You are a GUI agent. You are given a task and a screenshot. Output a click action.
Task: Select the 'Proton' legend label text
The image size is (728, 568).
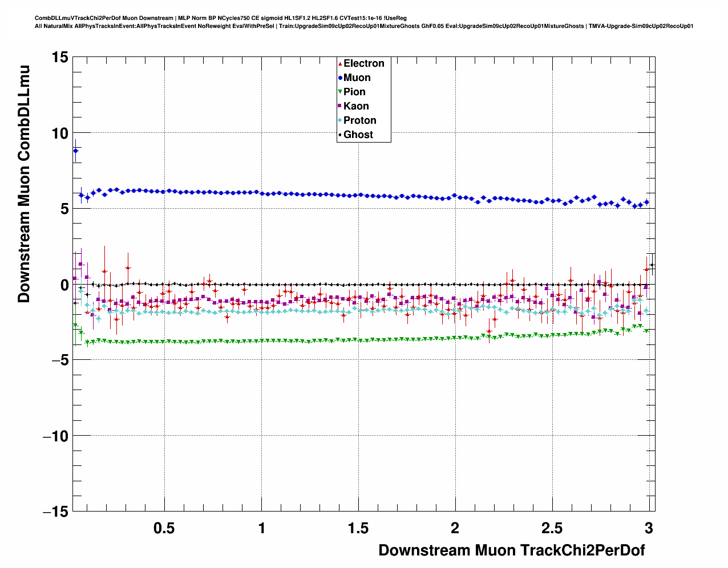click(x=359, y=121)
